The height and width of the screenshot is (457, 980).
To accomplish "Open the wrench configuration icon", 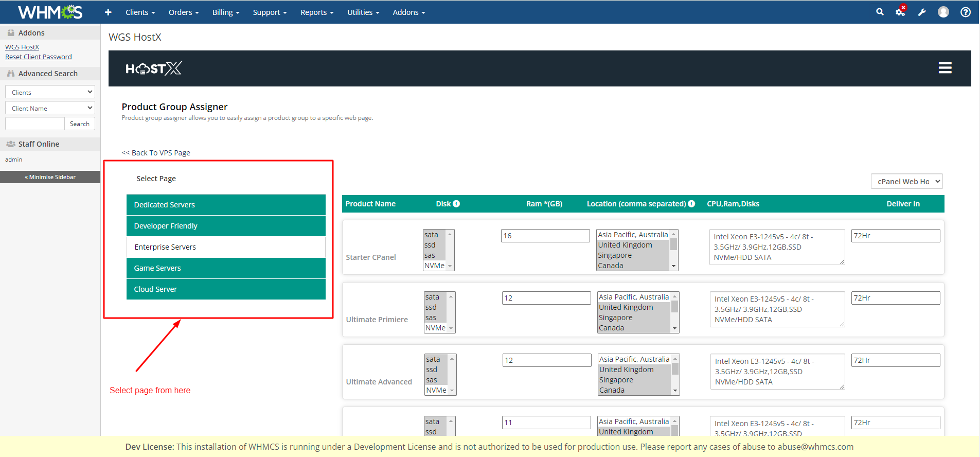I will 922,12.
